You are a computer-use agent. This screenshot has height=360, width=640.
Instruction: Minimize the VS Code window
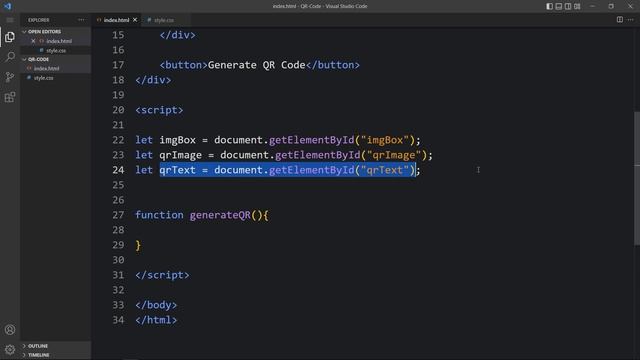tap(593, 6)
